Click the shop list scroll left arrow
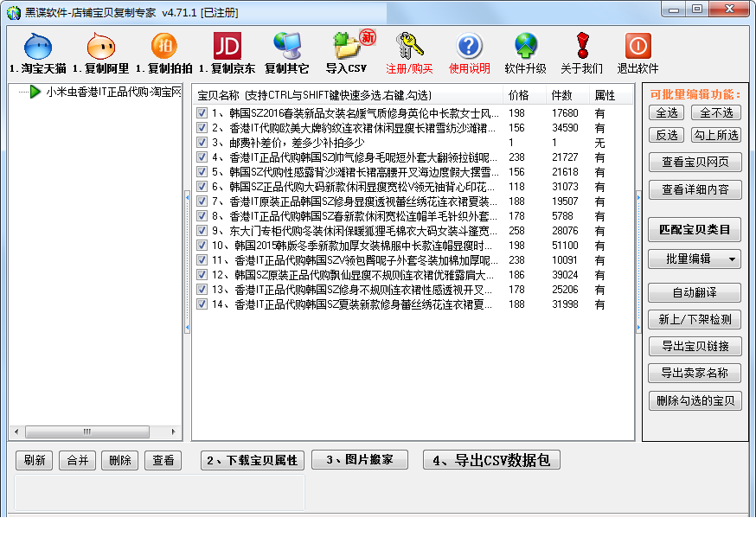 point(17,432)
